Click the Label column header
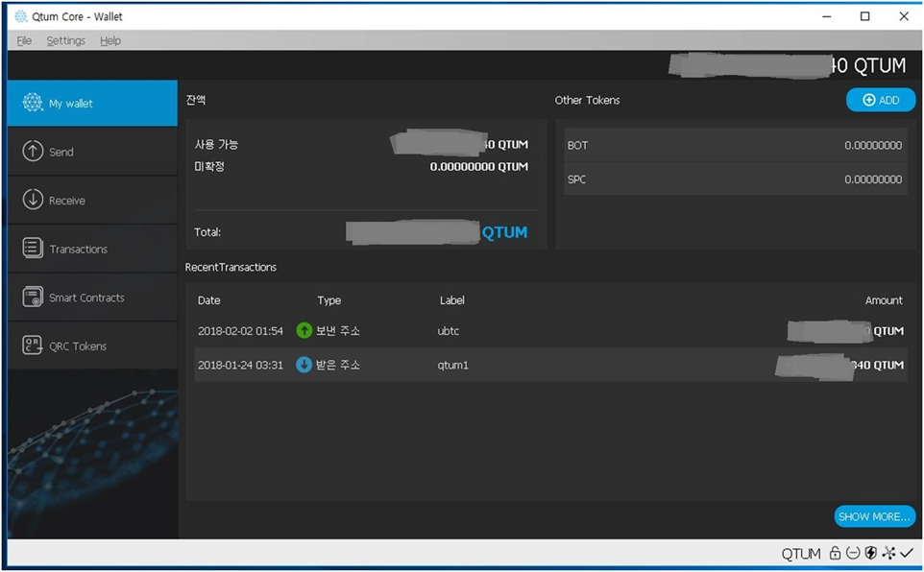This screenshot has height=572, width=924. pos(452,300)
